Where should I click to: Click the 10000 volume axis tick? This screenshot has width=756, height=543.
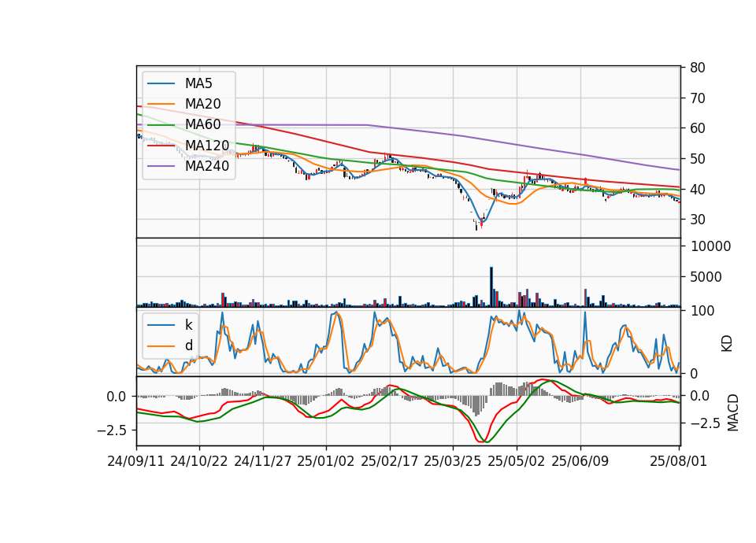tap(710, 246)
